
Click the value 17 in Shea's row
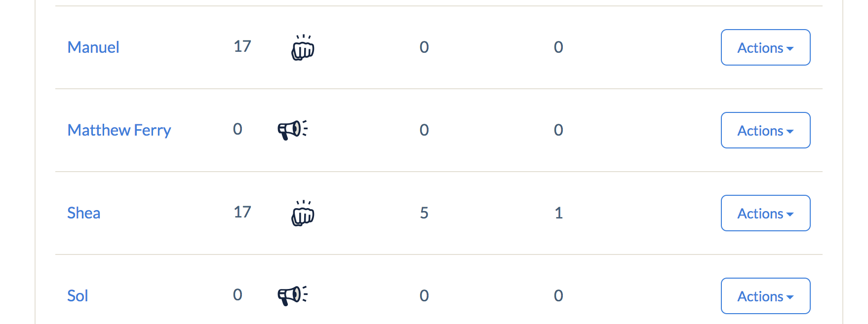click(242, 212)
